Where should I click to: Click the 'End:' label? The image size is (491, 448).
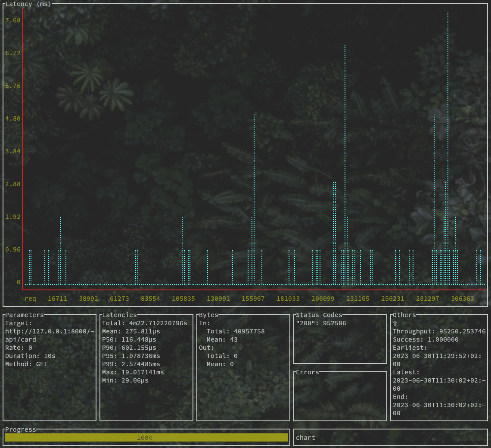[401, 397]
